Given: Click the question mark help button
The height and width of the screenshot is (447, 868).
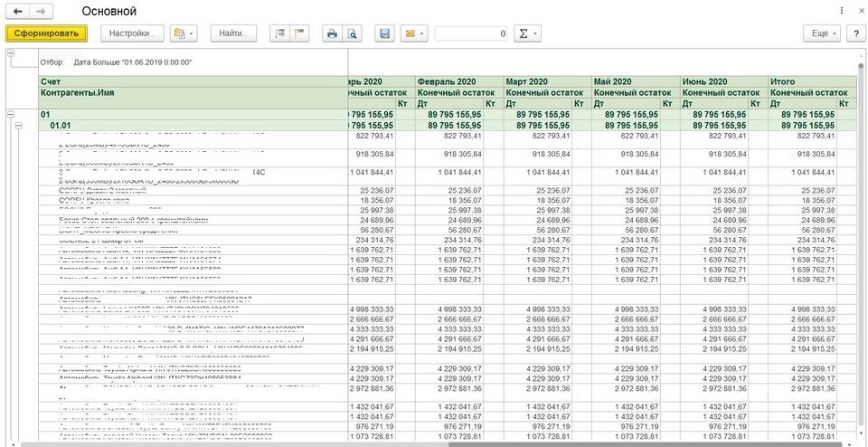Looking at the screenshot, I should (x=854, y=33).
